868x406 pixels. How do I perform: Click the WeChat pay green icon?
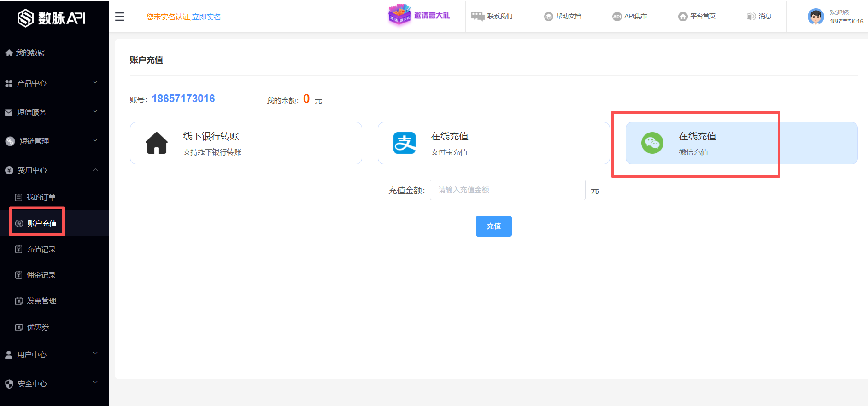(x=652, y=143)
